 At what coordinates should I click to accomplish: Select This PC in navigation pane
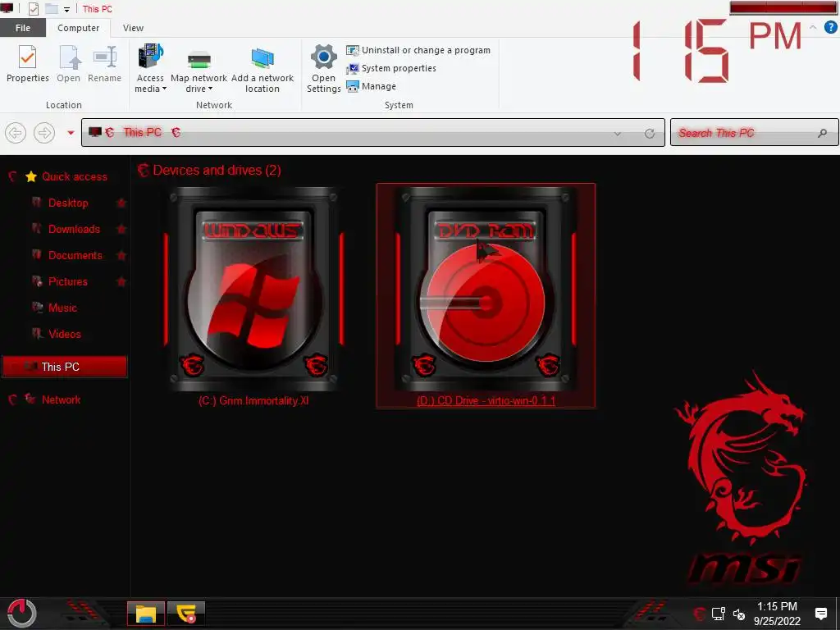tap(64, 367)
